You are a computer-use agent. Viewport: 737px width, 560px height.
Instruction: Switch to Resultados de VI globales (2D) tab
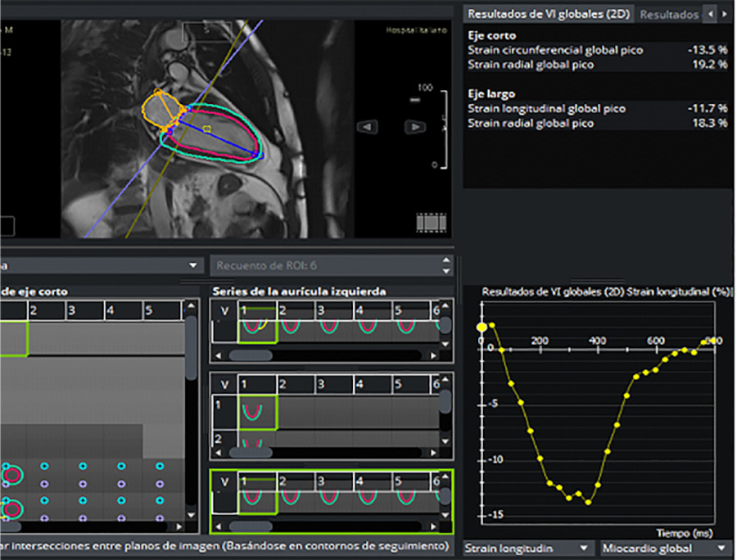click(x=547, y=15)
